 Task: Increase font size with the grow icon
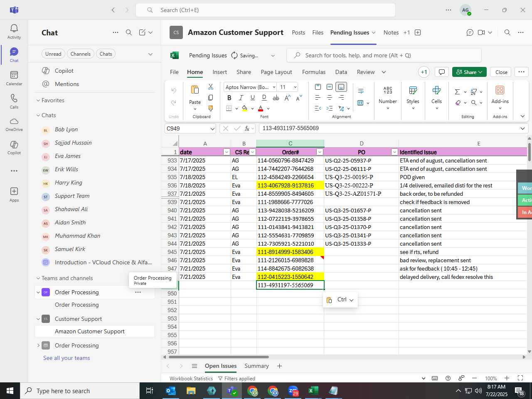coord(287,98)
